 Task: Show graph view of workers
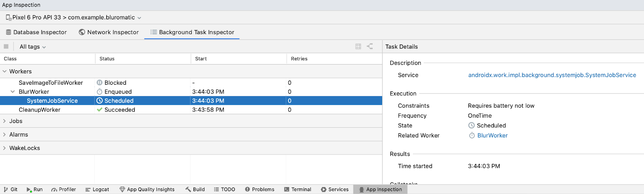(369, 47)
